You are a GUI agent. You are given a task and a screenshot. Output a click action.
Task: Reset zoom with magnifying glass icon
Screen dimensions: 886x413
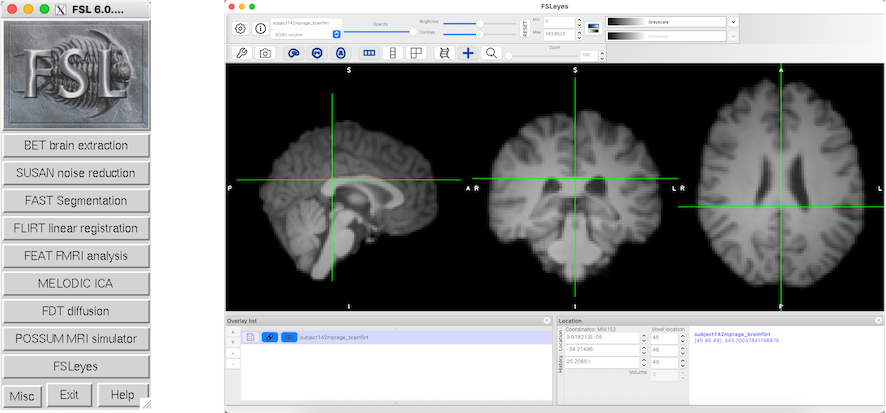pyautogui.click(x=491, y=53)
